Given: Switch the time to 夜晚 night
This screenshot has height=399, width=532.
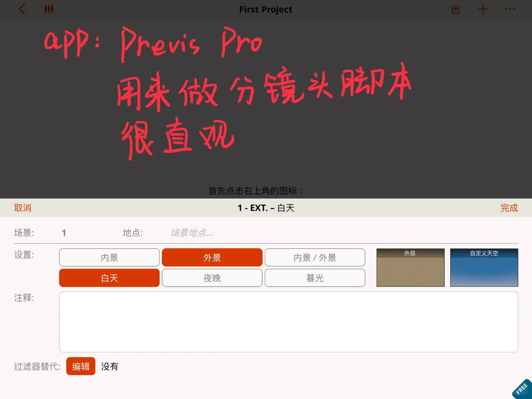Looking at the screenshot, I should tap(212, 278).
